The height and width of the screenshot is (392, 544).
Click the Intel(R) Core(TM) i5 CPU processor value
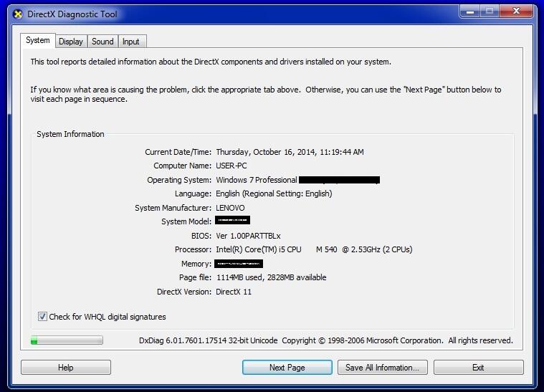tap(314, 249)
